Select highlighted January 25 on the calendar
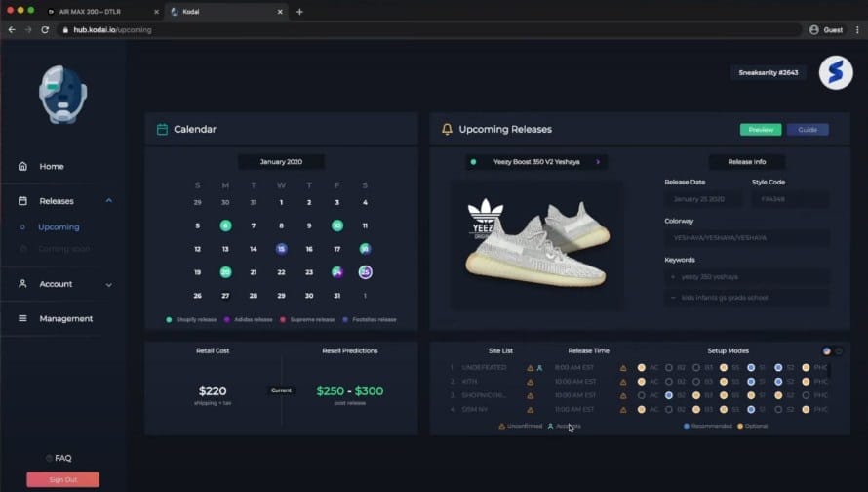This screenshot has width=868, height=492. 365,272
